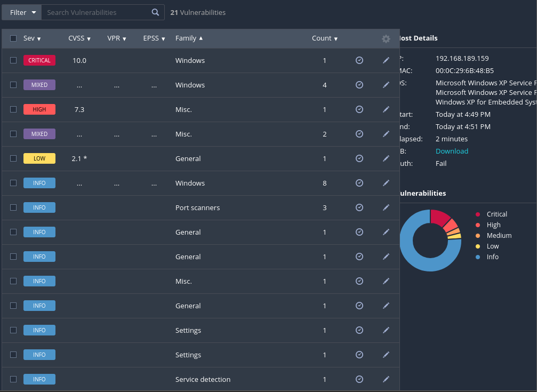Edit the CRITICAL Windows vulnerability with pencil icon

pyautogui.click(x=386, y=60)
